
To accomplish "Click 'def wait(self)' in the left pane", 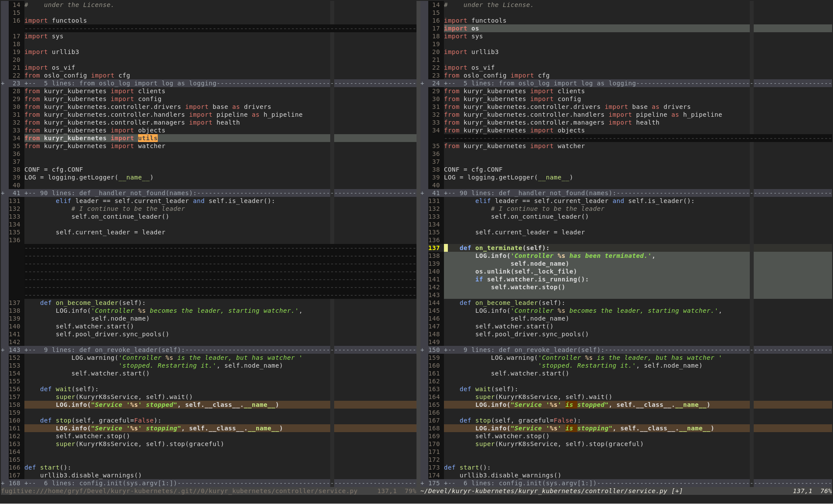I will coord(69,389).
